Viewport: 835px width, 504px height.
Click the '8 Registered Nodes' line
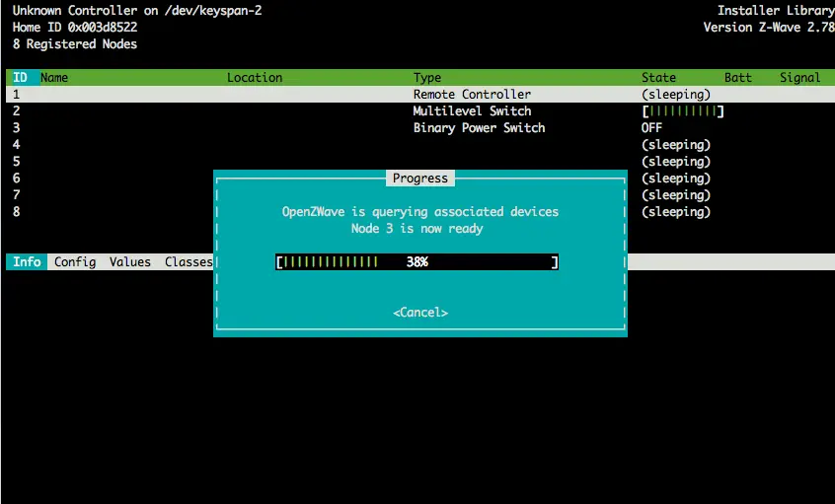(x=75, y=44)
